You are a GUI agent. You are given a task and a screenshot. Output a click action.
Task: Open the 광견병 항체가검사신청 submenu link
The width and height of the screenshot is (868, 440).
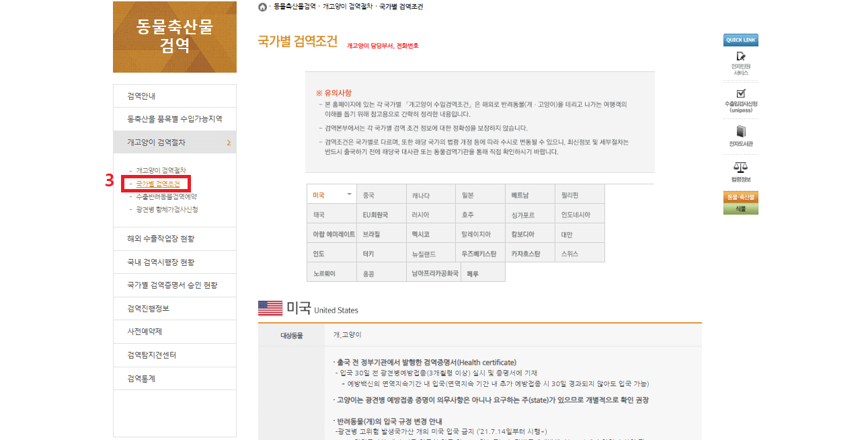[167, 209]
